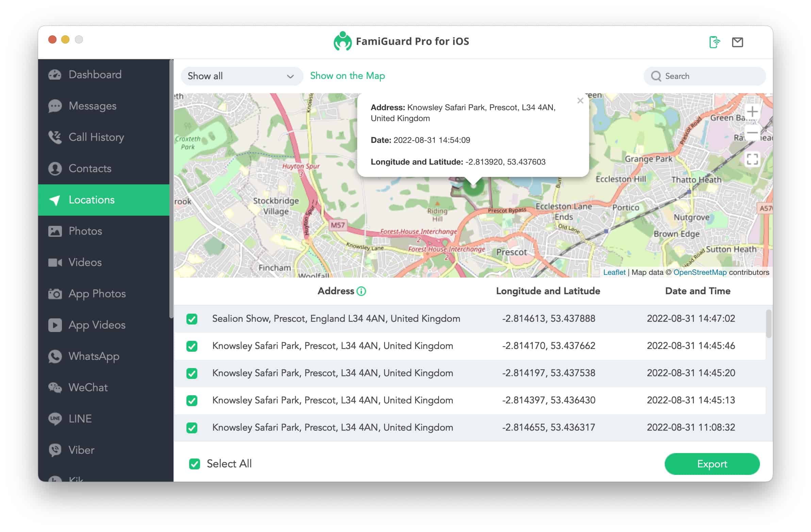Click Longitude and Latitude column header
Image resolution: width=811 pixels, height=532 pixels.
pos(548,292)
